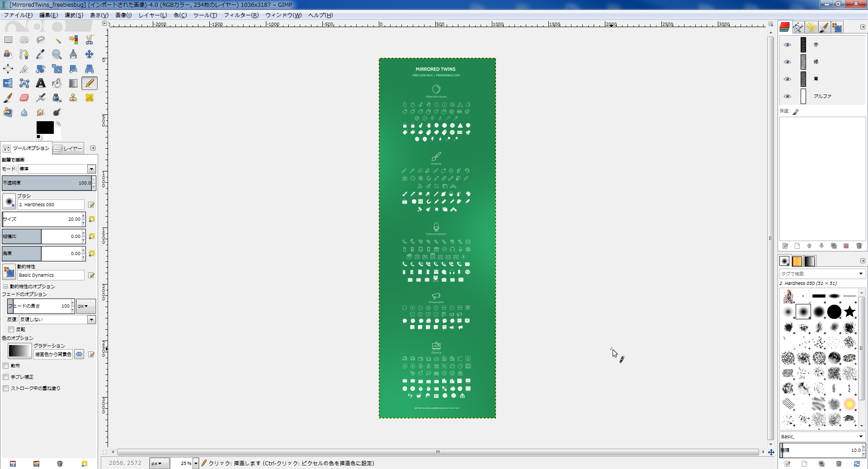Reset brush size to native with サイズ button

92,219
